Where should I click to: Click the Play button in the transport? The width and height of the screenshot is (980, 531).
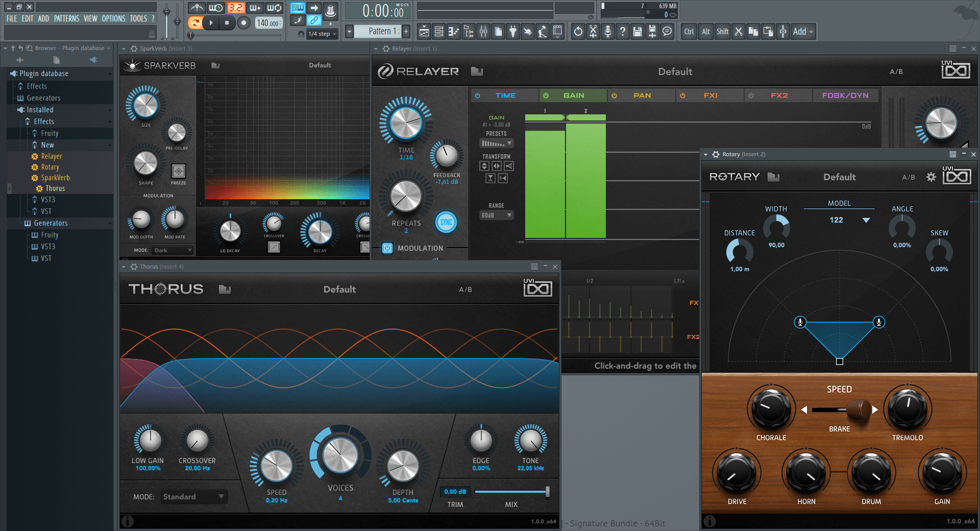click(210, 22)
